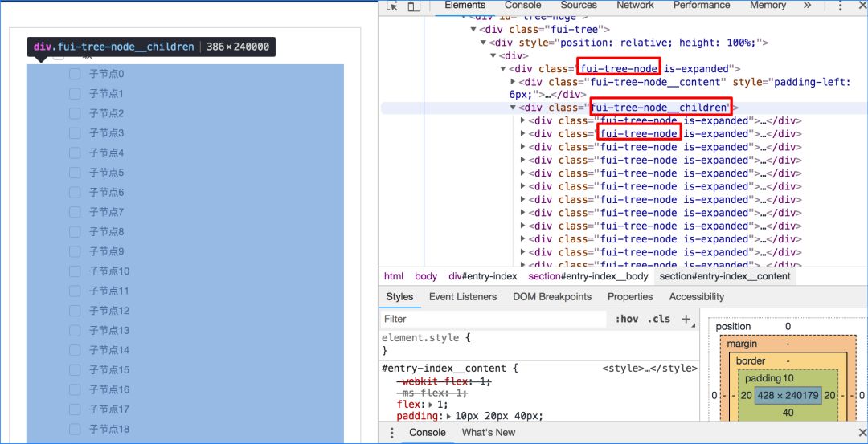The height and width of the screenshot is (444, 868).
Task: Switch to the Network tab
Action: click(x=635, y=6)
